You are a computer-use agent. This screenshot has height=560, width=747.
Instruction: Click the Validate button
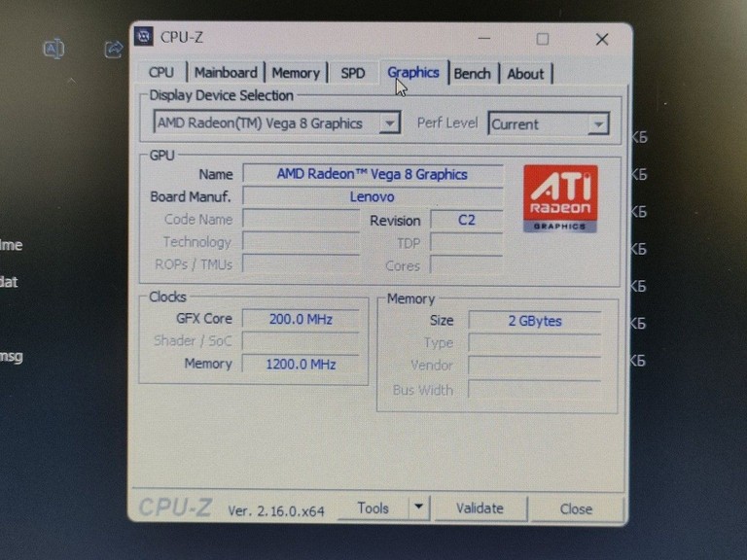[480, 508]
